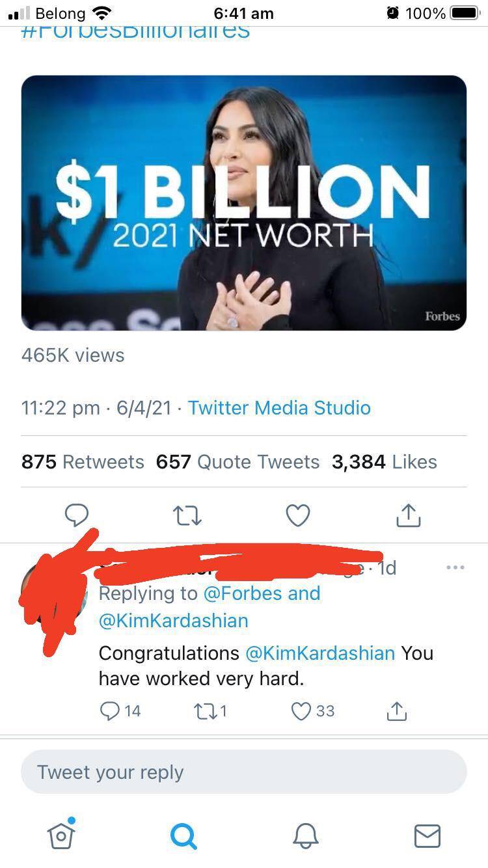Viewport: 488px width, 868px height.
Task: View the 875 Retweets list
Action: (x=83, y=462)
